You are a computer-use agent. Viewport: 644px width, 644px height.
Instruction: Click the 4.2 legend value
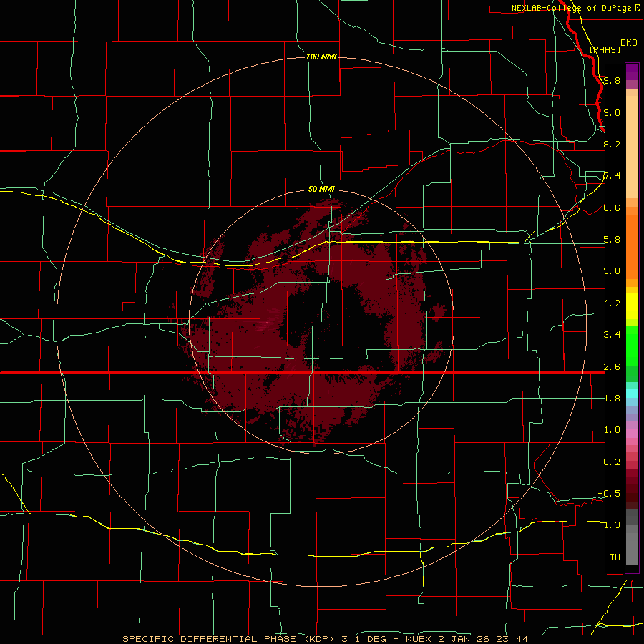(612, 303)
